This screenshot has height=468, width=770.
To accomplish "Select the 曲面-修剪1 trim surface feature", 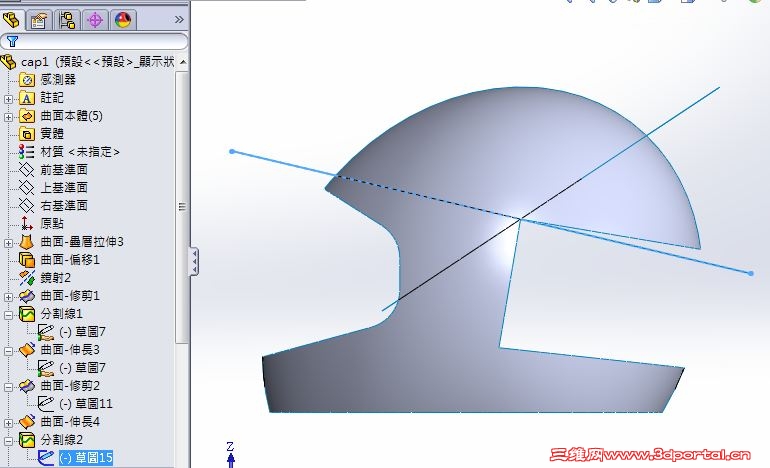I will (59, 296).
